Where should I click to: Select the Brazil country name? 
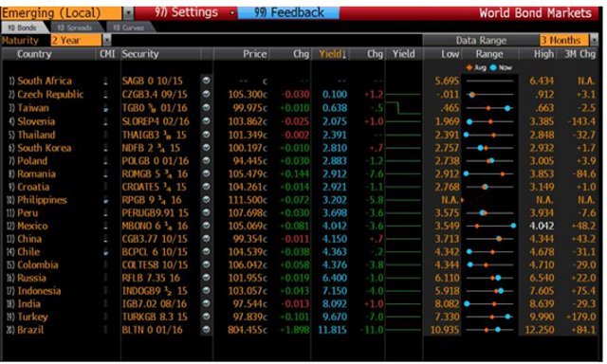click(x=30, y=330)
